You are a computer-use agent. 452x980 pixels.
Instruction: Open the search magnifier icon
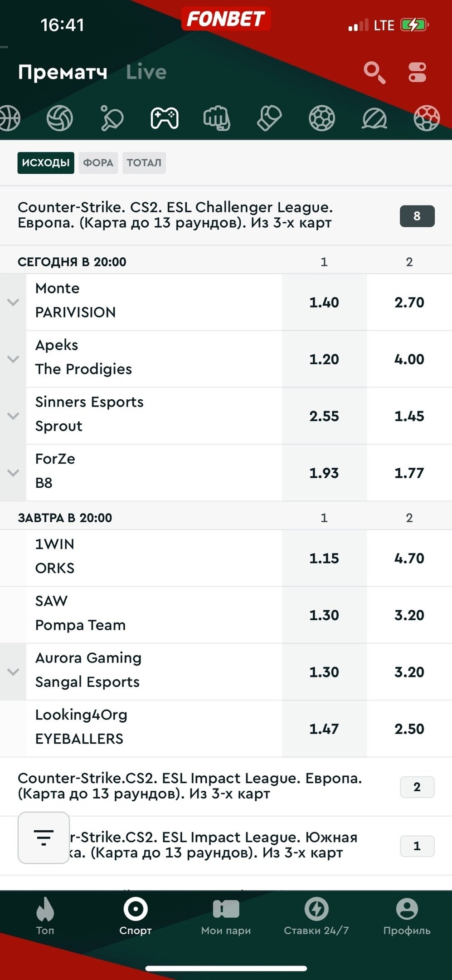(x=374, y=73)
